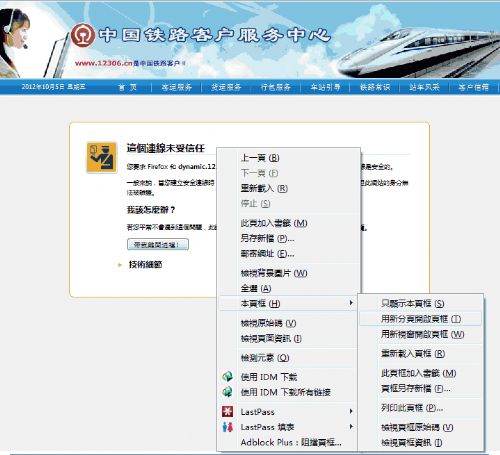Click the 這個連線未受信任 heading
The image size is (500, 455).
coord(165,148)
